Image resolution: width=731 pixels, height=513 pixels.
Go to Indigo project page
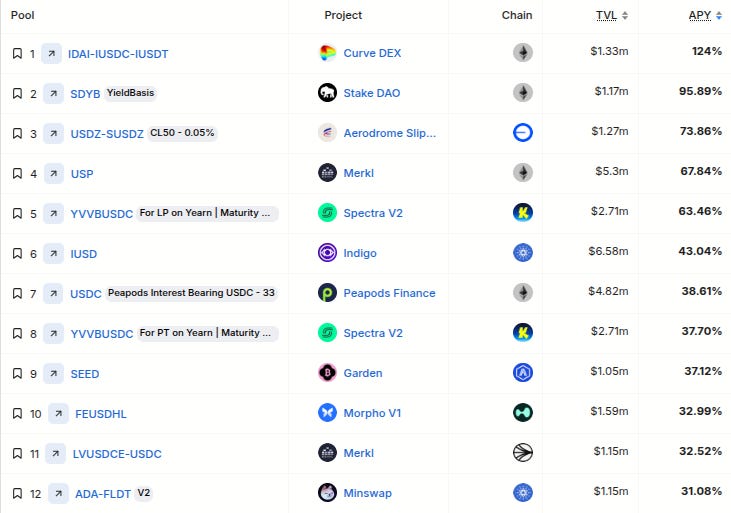point(360,253)
